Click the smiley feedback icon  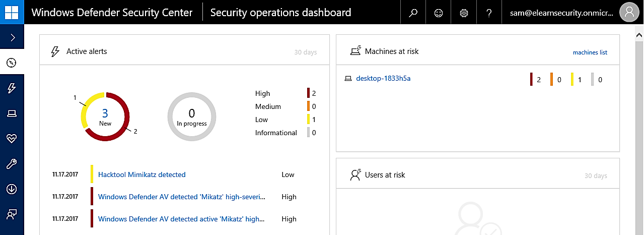tap(439, 13)
